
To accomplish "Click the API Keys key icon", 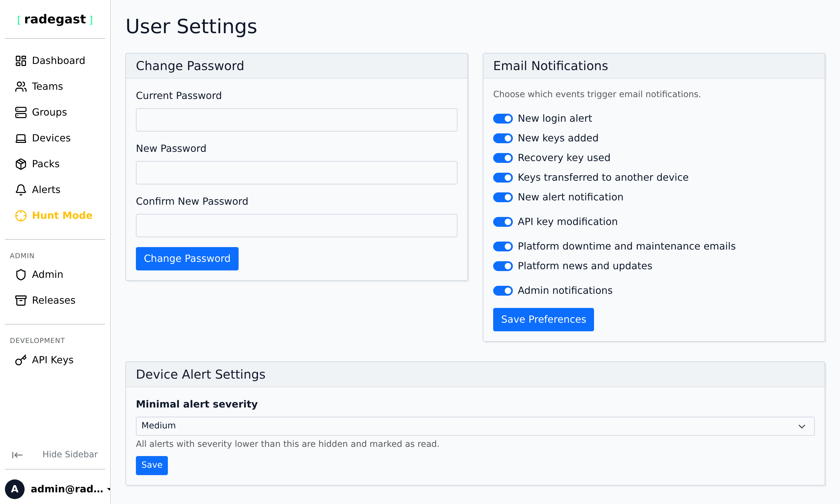I will click(x=21, y=360).
